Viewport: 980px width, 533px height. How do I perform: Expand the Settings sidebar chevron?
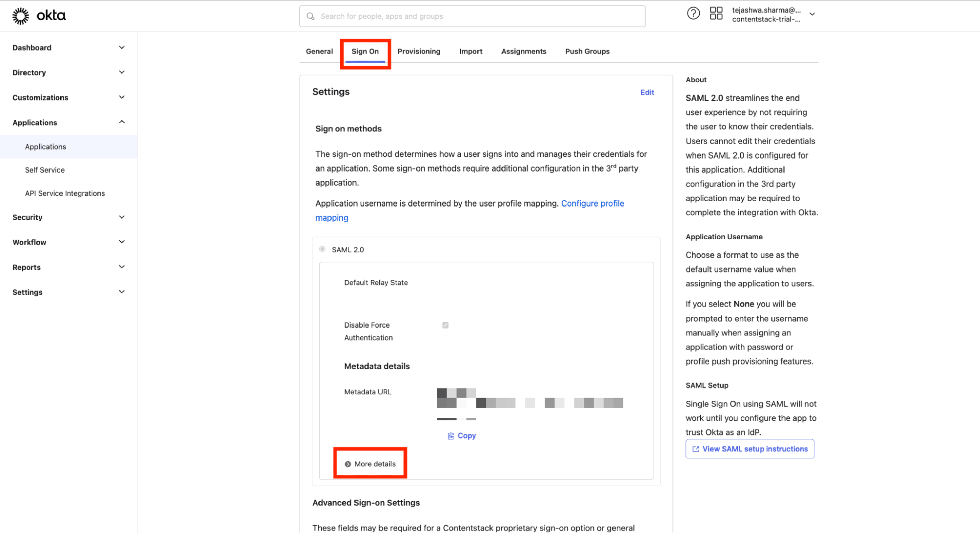click(122, 292)
